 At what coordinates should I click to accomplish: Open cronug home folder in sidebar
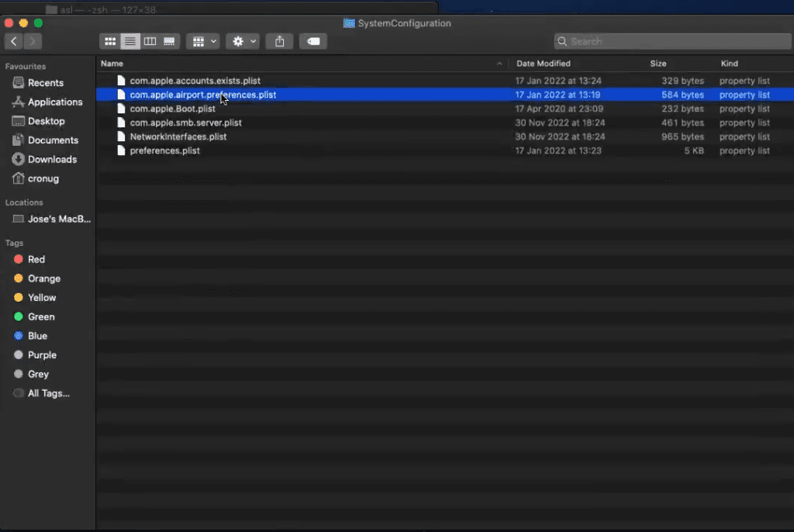tap(43, 178)
